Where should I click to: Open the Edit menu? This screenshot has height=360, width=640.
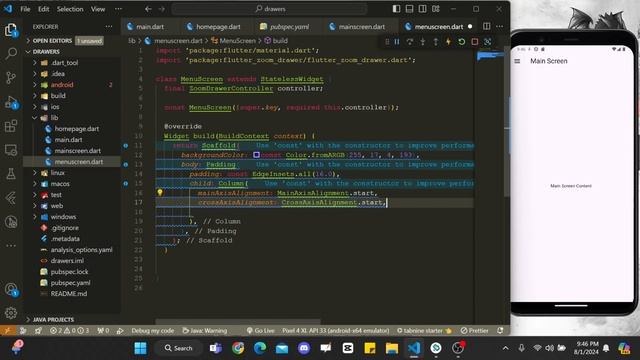point(44,9)
